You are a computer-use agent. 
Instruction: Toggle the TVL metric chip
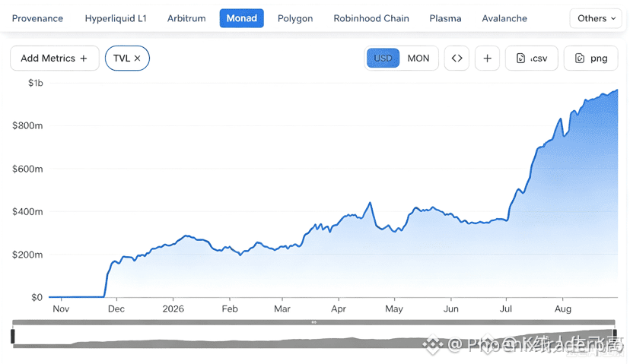coord(127,59)
